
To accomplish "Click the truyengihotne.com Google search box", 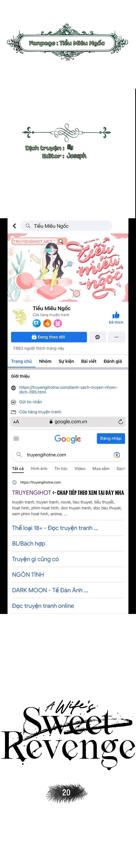I will (x=68, y=455).
